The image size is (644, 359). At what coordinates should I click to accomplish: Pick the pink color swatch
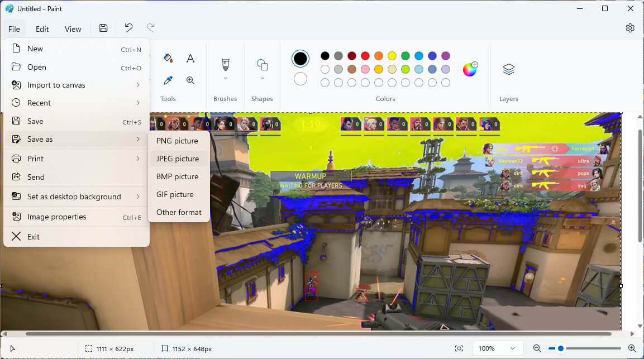[x=365, y=69]
